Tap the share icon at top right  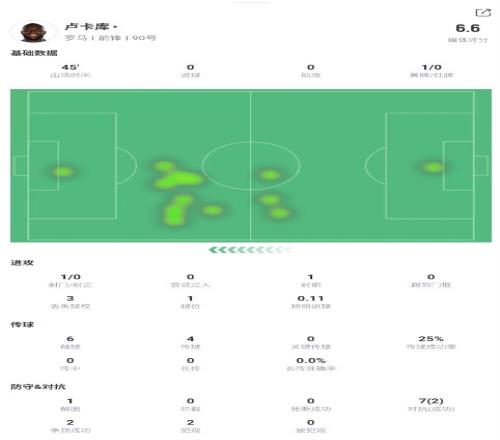[483, 13]
